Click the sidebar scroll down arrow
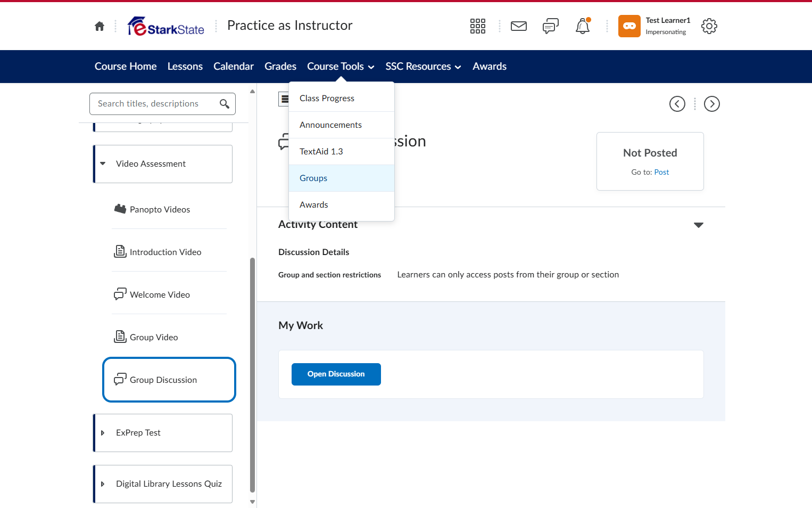The width and height of the screenshot is (812, 508). [252, 502]
